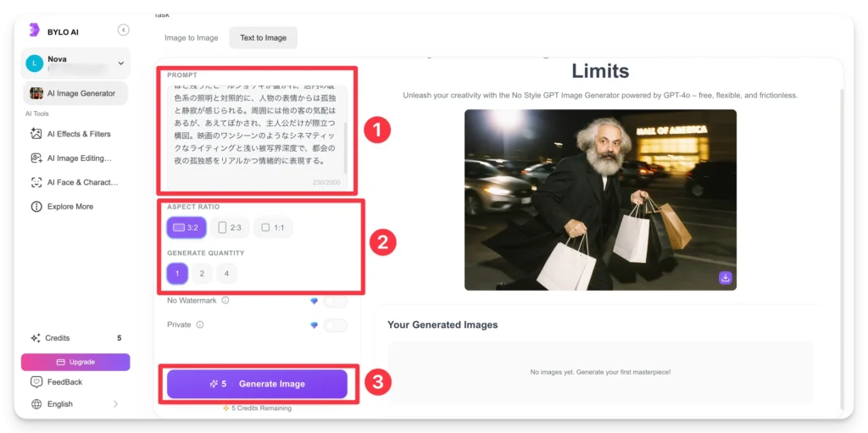Click the No Watermark premium diamond icon
The image size is (868, 433).
pos(314,301)
